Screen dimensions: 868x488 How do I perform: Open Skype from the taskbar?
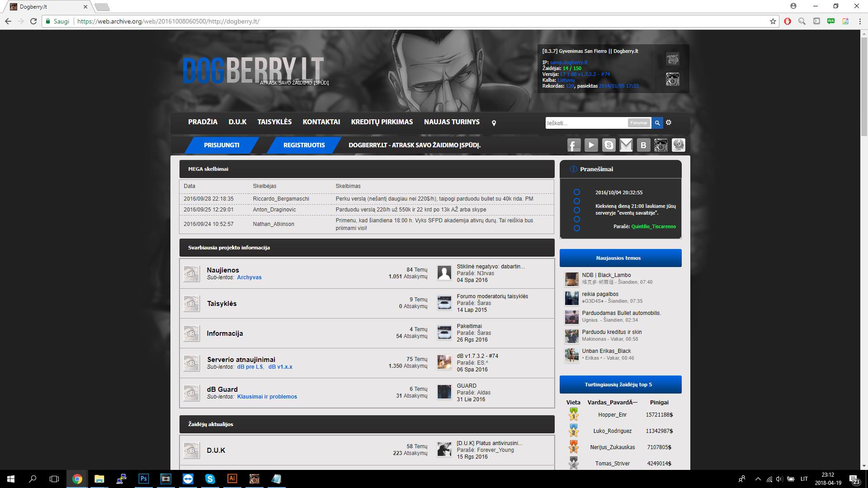coord(210,479)
